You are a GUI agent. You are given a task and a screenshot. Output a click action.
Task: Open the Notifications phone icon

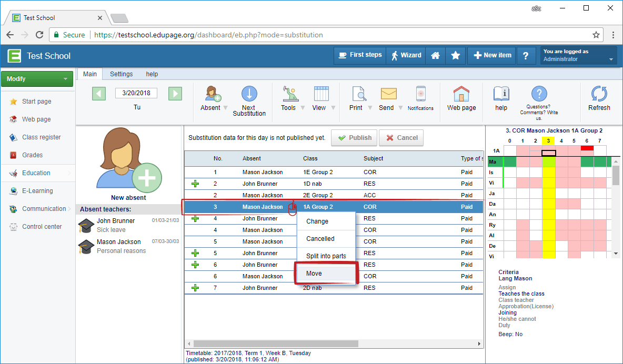pyautogui.click(x=420, y=94)
